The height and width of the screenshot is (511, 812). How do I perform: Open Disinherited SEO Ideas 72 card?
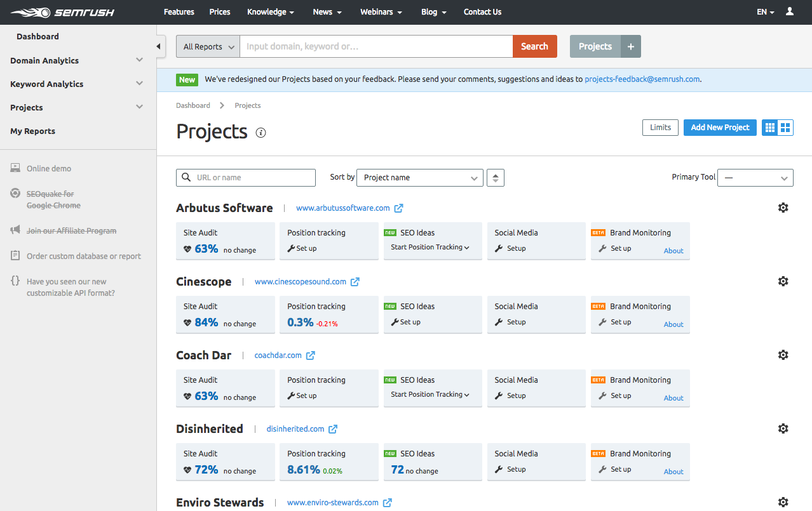[432, 462]
